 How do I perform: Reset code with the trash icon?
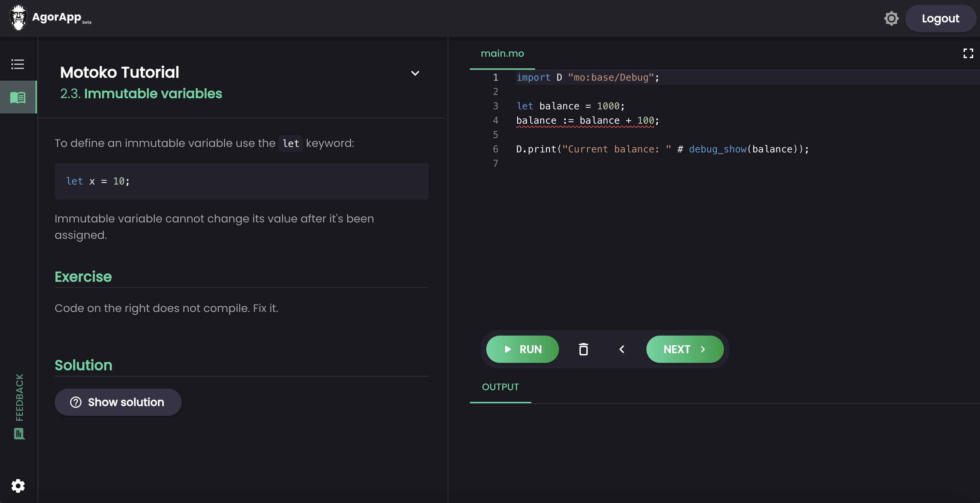583,349
